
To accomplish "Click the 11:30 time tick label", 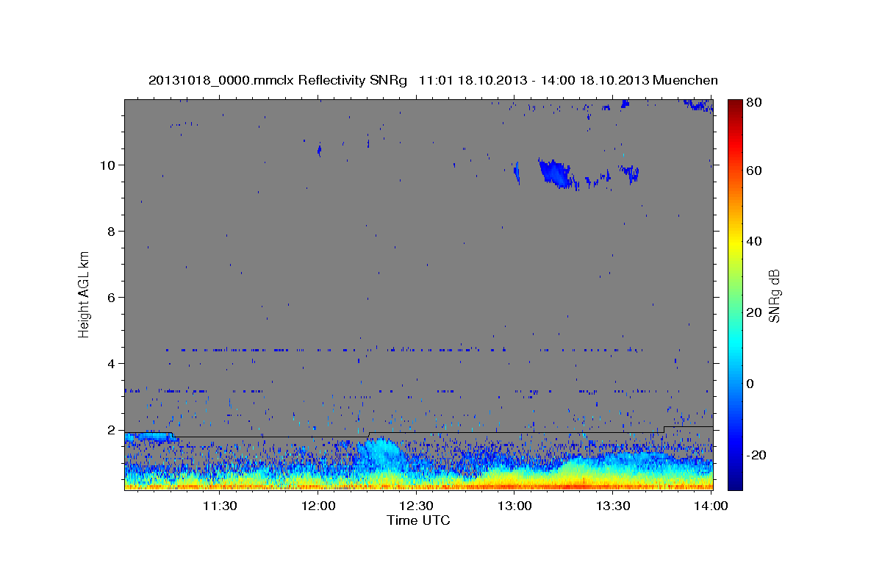I will [x=220, y=506].
